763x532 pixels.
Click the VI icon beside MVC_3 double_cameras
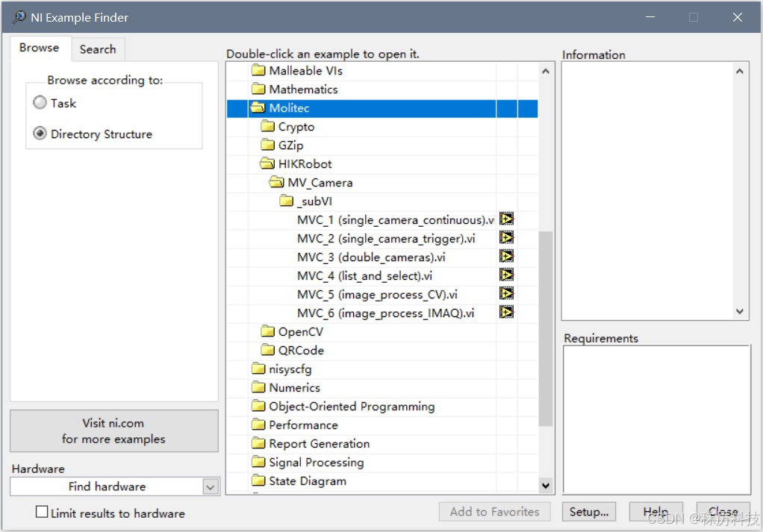507,256
